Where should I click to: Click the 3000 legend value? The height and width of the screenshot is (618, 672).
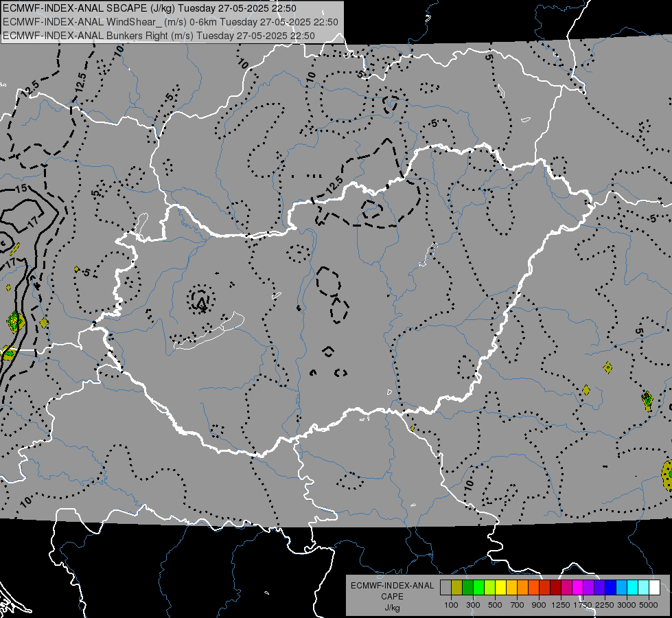(x=627, y=605)
